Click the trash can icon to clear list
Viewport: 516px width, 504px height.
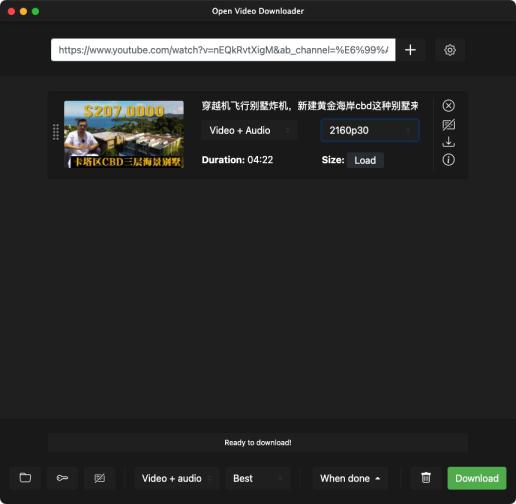coord(426,478)
